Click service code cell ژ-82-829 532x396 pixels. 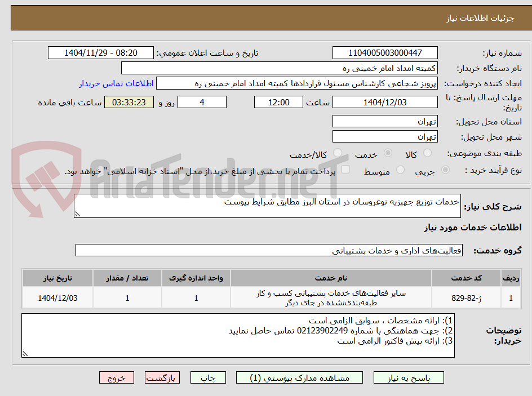(466, 297)
